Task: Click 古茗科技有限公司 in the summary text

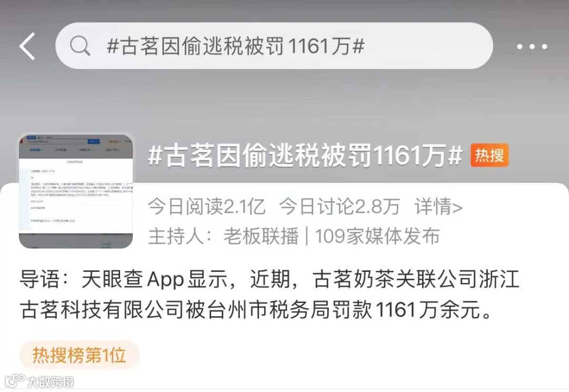Action: coord(101,310)
